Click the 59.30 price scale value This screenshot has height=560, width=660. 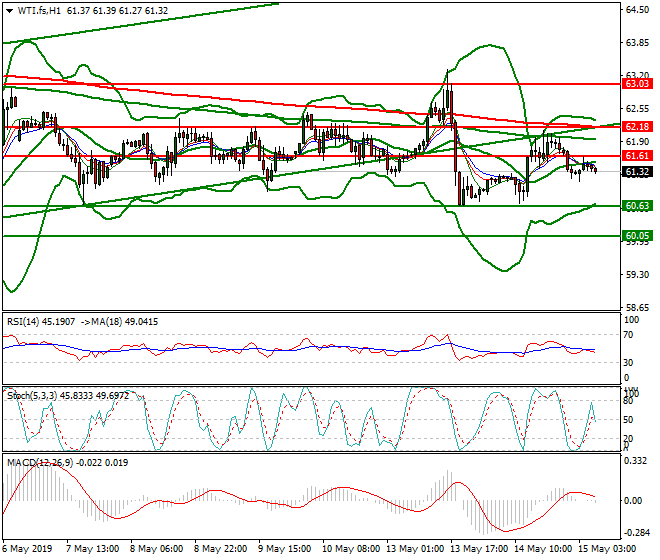(x=637, y=275)
